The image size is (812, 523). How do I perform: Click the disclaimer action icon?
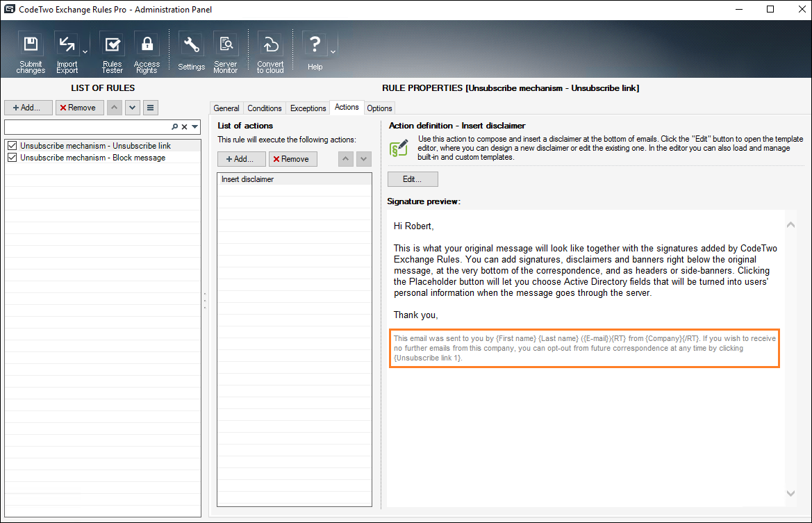(x=399, y=148)
